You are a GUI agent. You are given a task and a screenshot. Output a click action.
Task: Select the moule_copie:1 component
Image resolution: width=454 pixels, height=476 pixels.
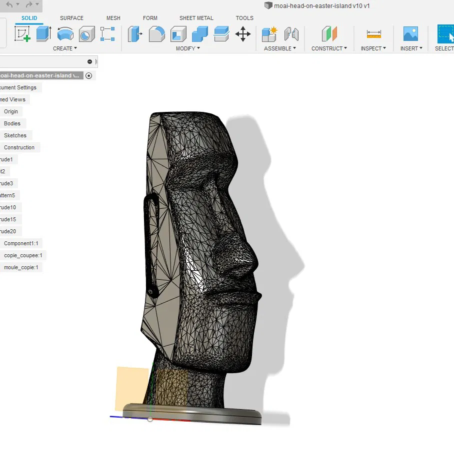[21, 267]
